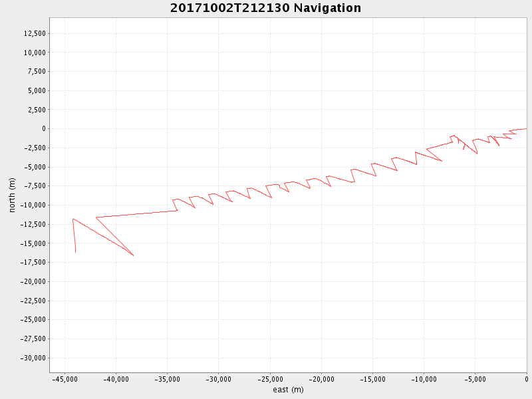
Task: Click the track's starting point at the right edge
Action: 526,128
